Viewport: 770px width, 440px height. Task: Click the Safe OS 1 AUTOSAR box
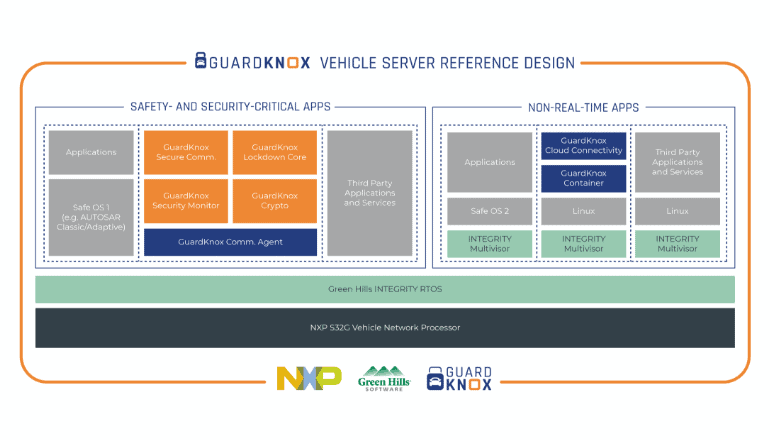pyautogui.click(x=91, y=217)
